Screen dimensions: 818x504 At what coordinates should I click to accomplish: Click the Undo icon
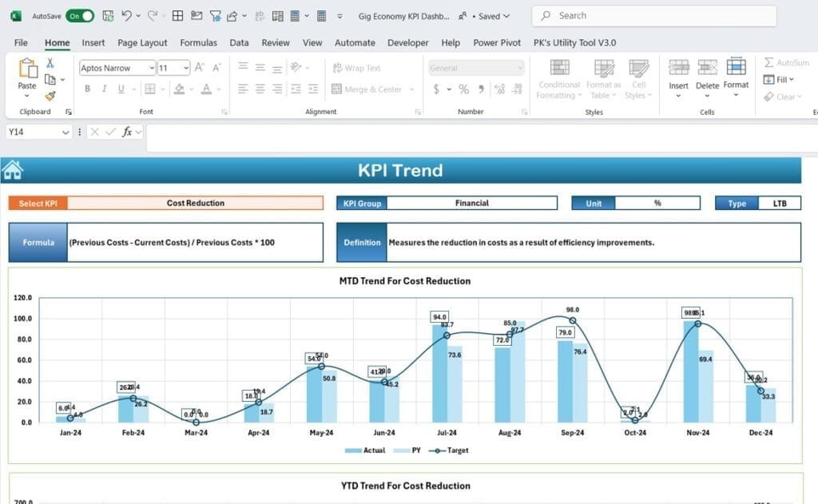(x=128, y=15)
